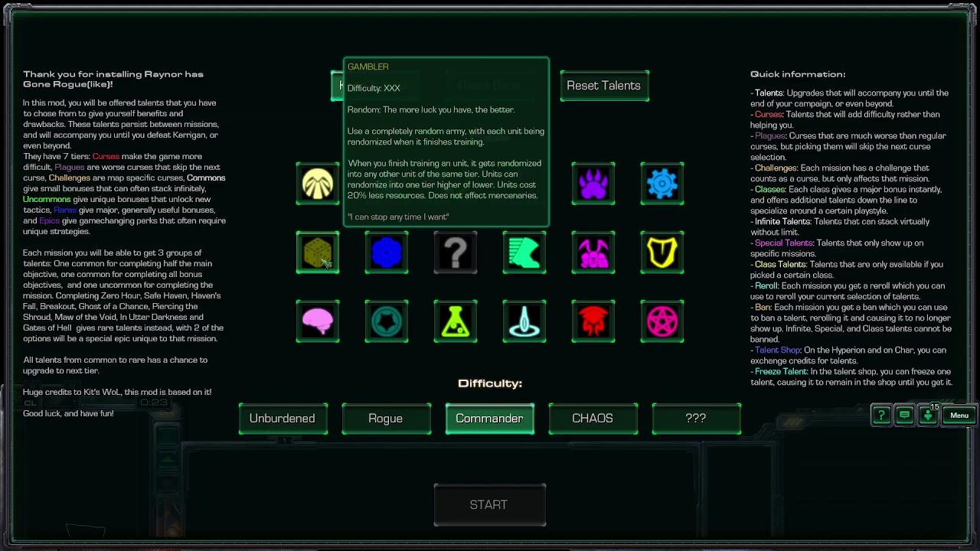The height and width of the screenshot is (551, 980).
Task: Set difficulty to Rogue
Action: (x=386, y=419)
